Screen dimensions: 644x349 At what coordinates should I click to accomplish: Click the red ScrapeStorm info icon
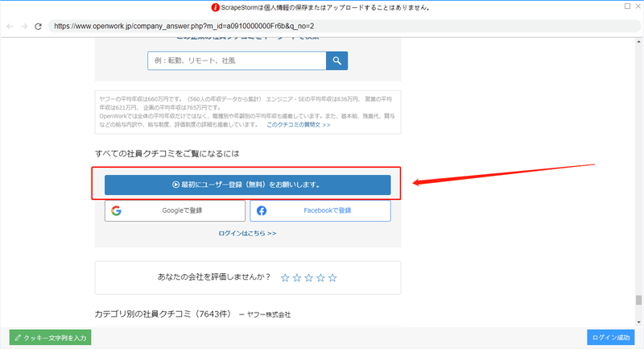click(215, 7)
